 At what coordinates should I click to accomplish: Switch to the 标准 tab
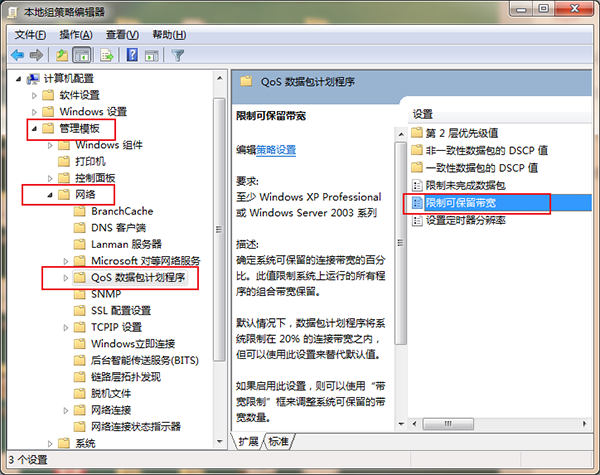(x=278, y=442)
